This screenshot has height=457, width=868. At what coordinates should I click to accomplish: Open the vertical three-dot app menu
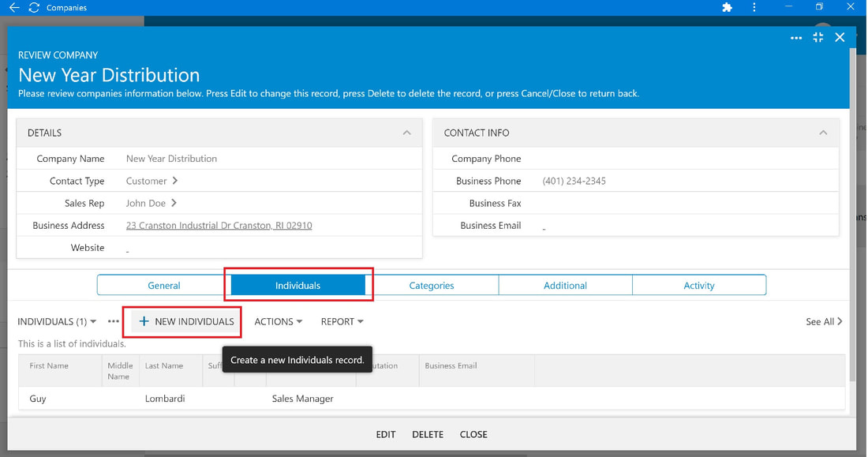pyautogui.click(x=754, y=7)
